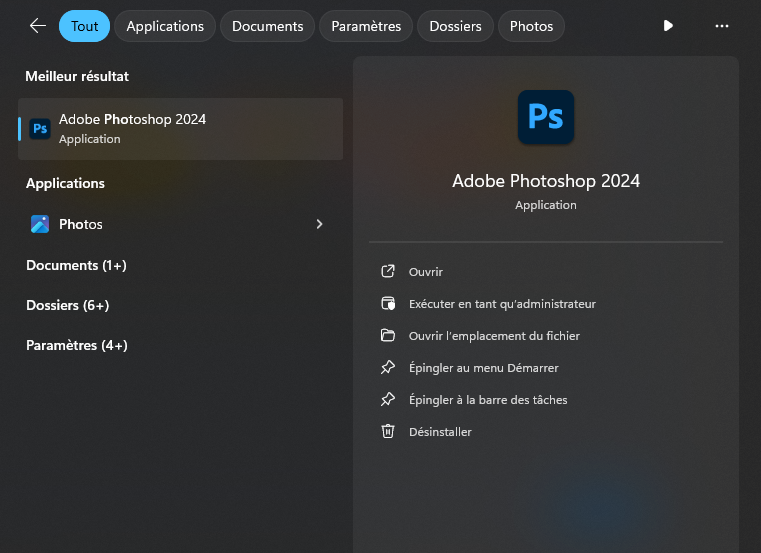Viewport: 761px width, 553px height.
Task: Switch to the Dossiers filter tab
Action: point(455,26)
